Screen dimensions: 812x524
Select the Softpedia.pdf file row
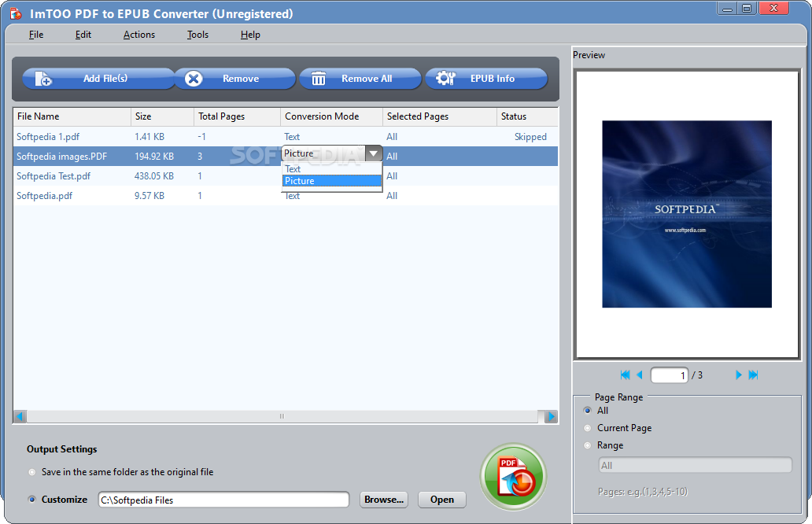tap(286, 196)
